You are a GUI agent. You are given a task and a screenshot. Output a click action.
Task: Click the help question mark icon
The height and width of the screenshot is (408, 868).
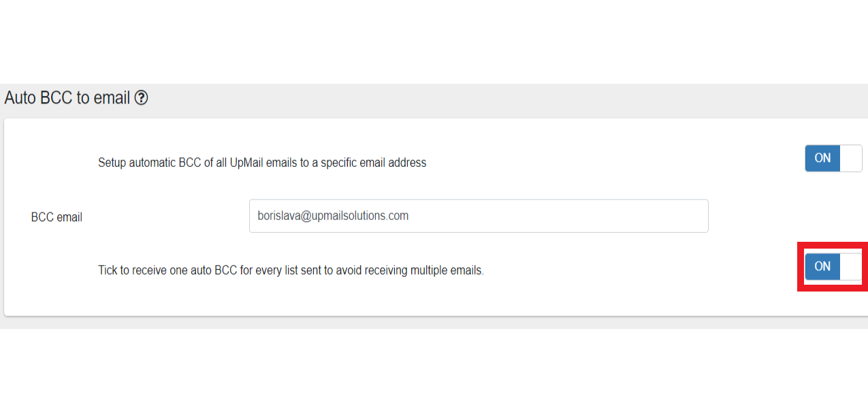tap(141, 98)
